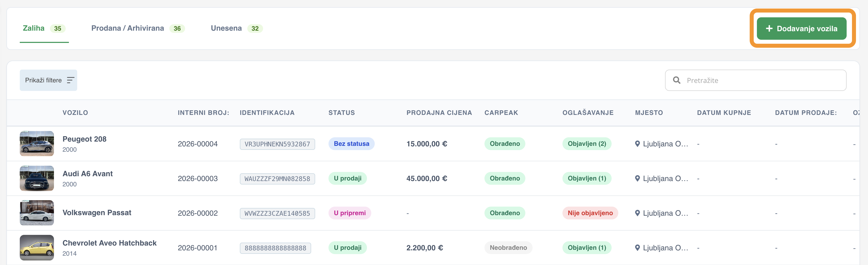Viewport: 868px width, 265px height.
Task: Click location pin icon in Audi A6 row
Action: point(637,178)
